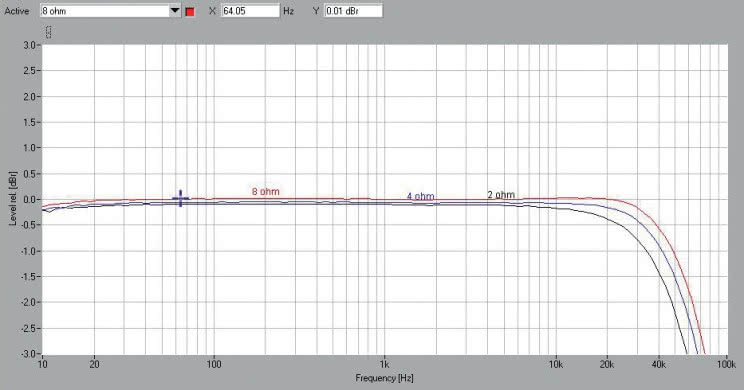Click the '0.0' level axis tick label
This screenshot has height=390, width=744.
[29, 200]
